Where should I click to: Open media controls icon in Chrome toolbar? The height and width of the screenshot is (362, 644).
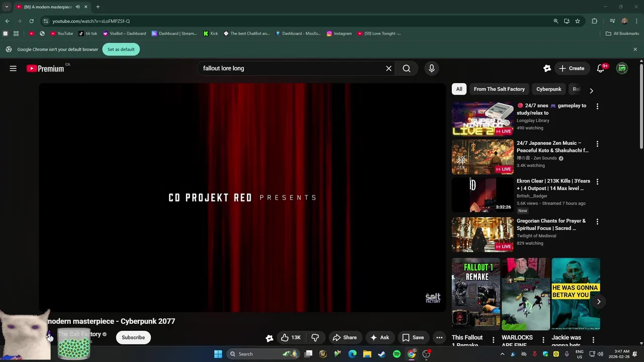pos(612,21)
